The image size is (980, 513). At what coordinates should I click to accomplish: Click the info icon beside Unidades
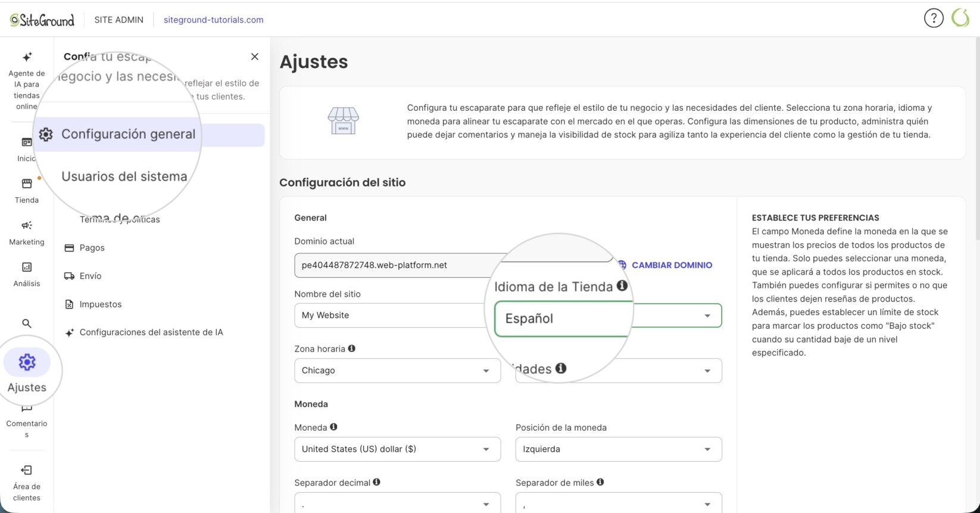pos(561,368)
